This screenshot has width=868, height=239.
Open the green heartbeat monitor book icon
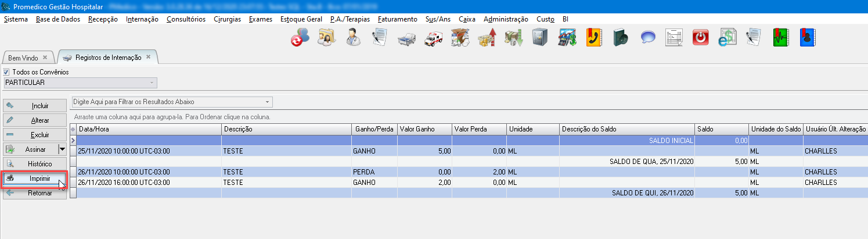(x=780, y=38)
